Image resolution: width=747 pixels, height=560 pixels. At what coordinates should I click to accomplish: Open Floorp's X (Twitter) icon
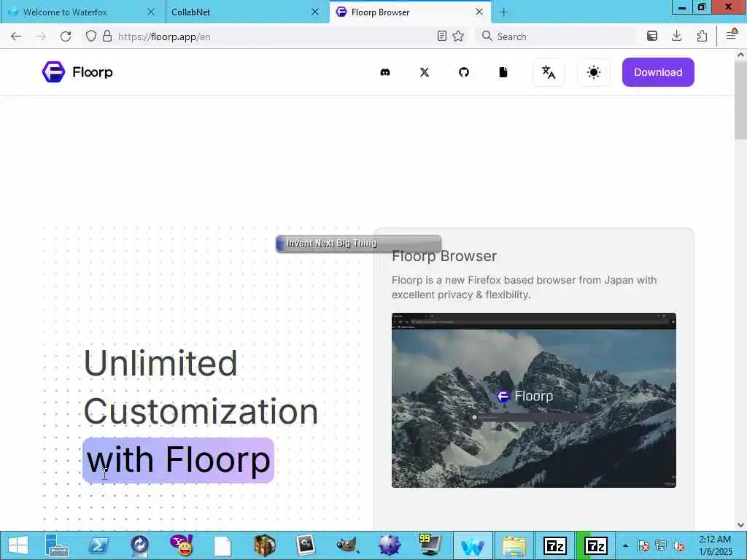pyautogui.click(x=424, y=72)
